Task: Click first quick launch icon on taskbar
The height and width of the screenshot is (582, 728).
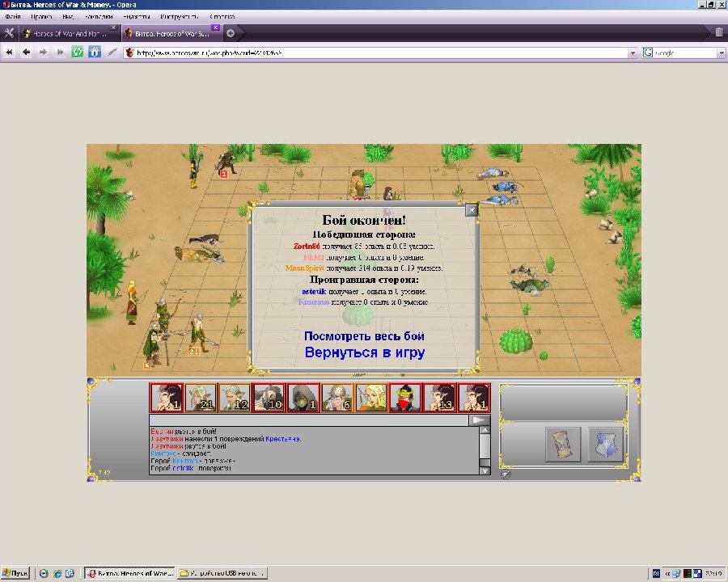Action: click(x=44, y=573)
